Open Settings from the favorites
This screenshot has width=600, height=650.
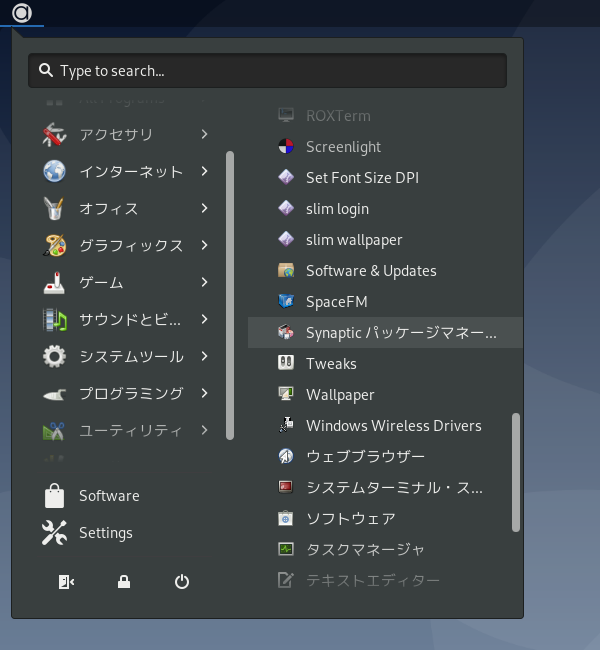[125, 533]
